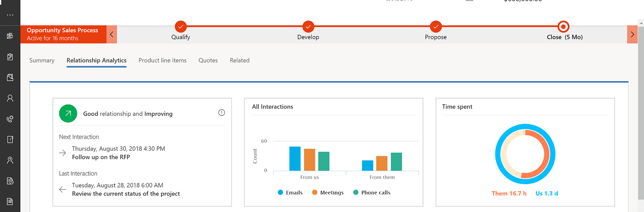Open Review the current status of the project
This screenshot has width=644, height=212.
coord(126,194)
